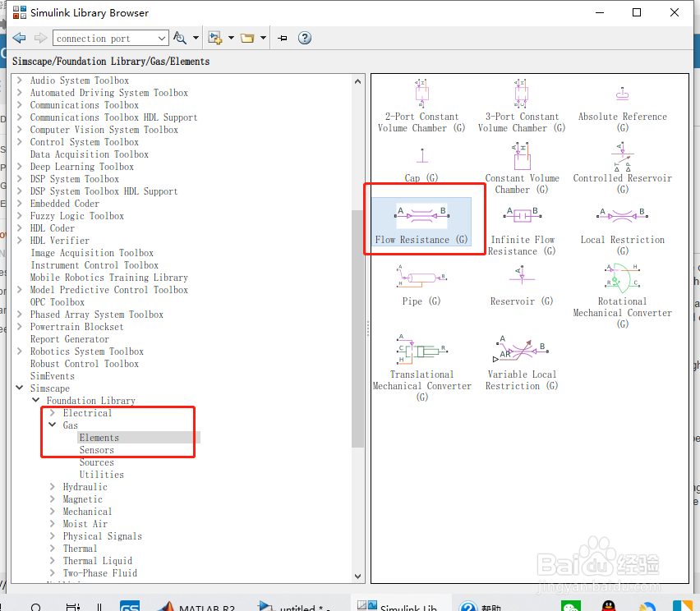Select the Variable Local Restriction (G) block
Image resolution: width=700 pixels, height=611 pixels.
coord(522,363)
